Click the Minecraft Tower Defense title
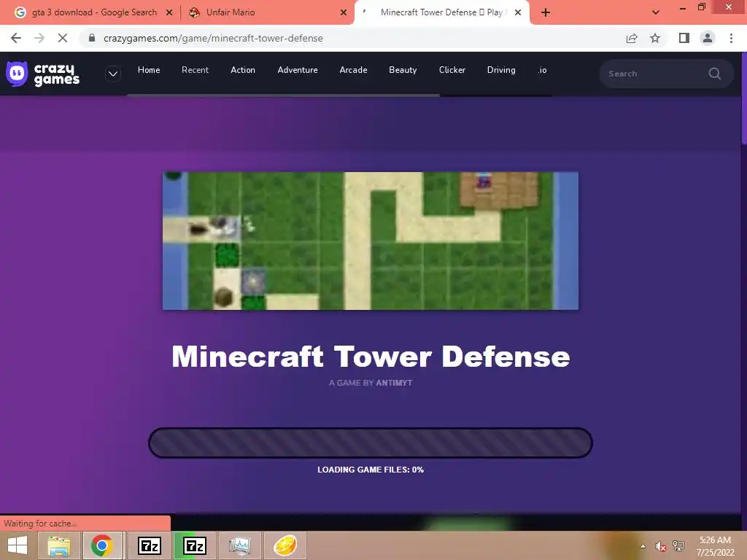This screenshot has height=560, width=747. click(x=371, y=356)
